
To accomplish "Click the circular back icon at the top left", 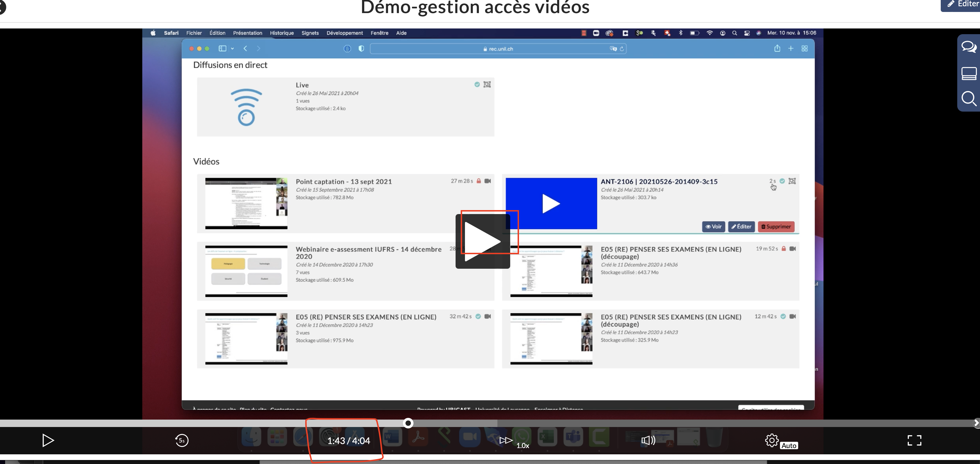I will pos(2,7).
